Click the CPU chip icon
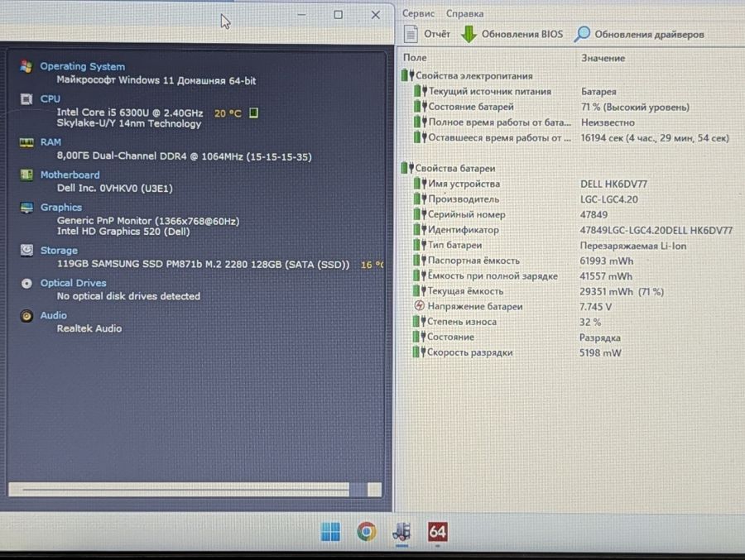The width and height of the screenshot is (745, 560). (x=26, y=98)
